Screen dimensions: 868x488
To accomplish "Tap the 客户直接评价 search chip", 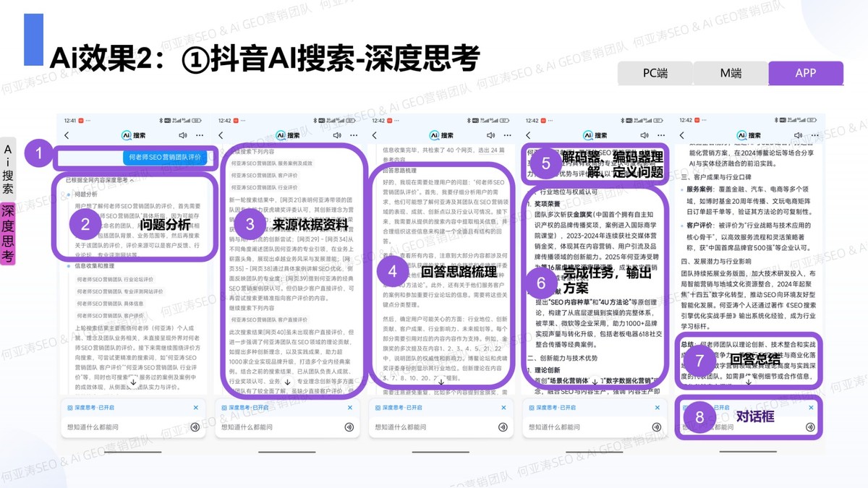I will (268, 319).
